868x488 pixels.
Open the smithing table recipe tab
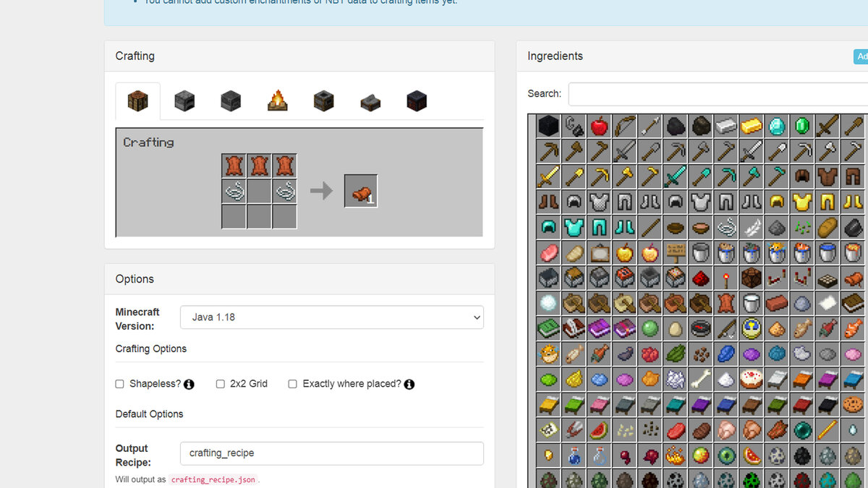417,101
